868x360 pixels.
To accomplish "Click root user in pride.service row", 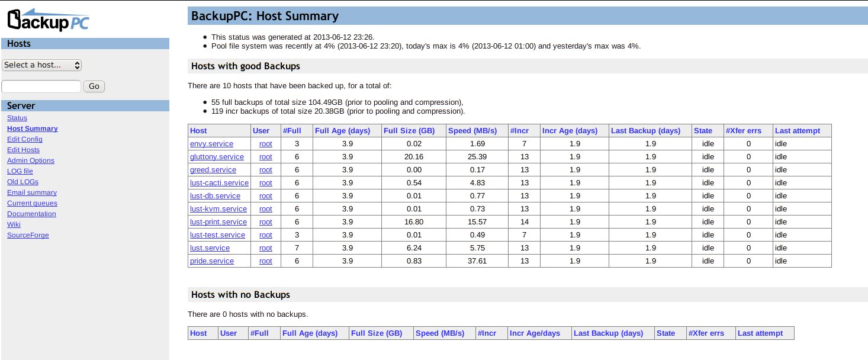I will 266,261.
